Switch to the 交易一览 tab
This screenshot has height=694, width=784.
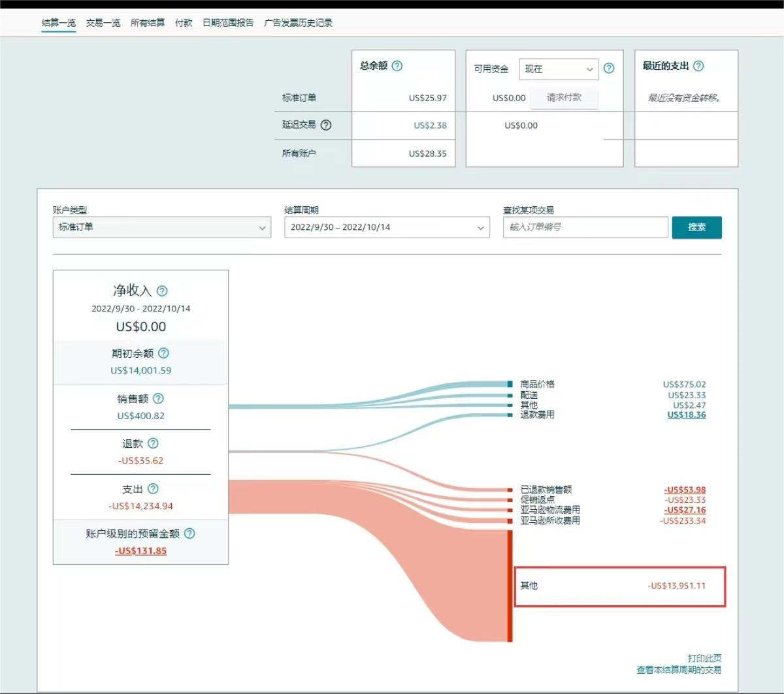pos(103,23)
